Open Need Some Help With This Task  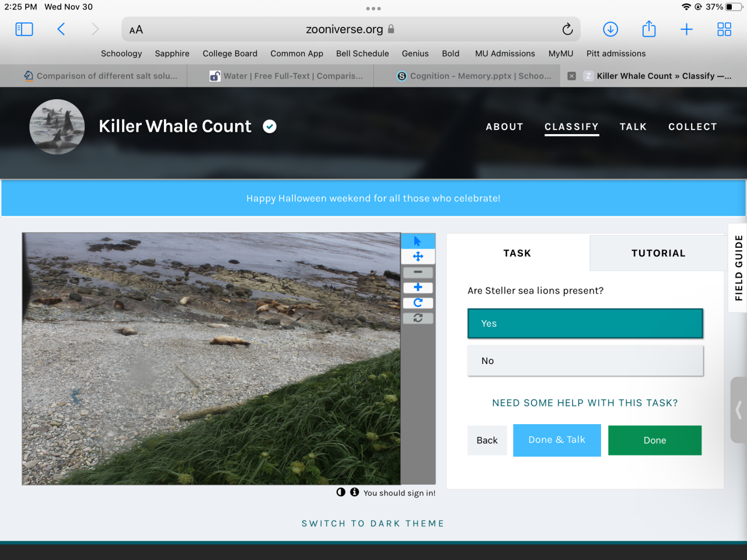pyautogui.click(x=585, y=403)
